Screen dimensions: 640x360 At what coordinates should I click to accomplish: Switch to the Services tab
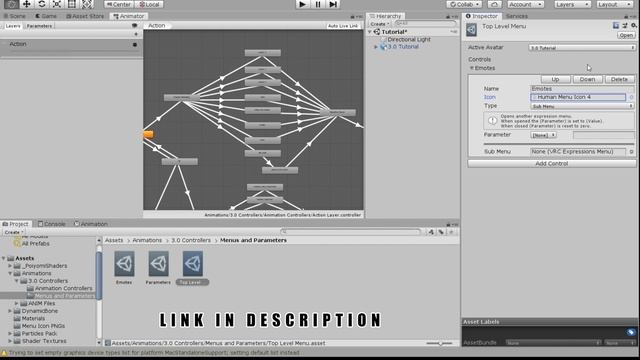coord(516,16)
